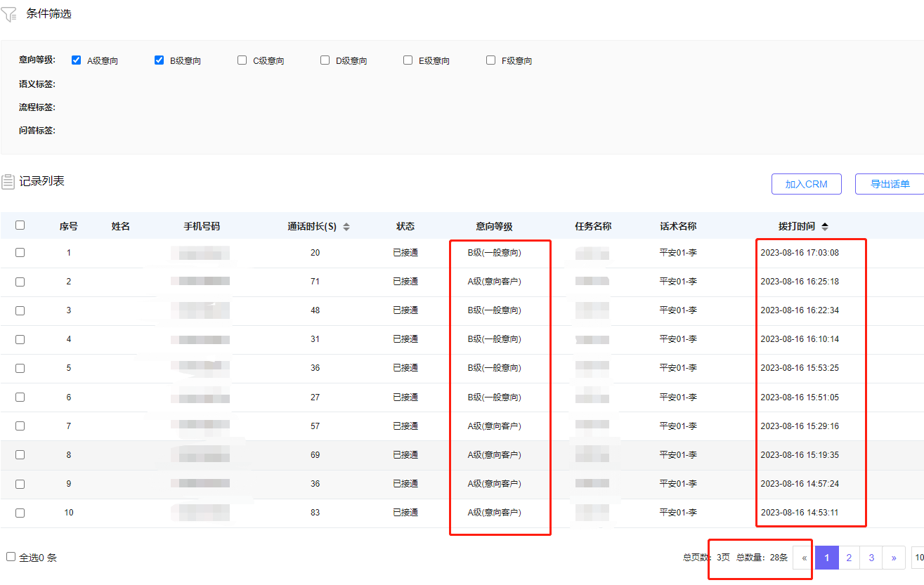924x585 pixels.
Task: Uncheck the A级意向 checkbox
Action: coord(77,60)
